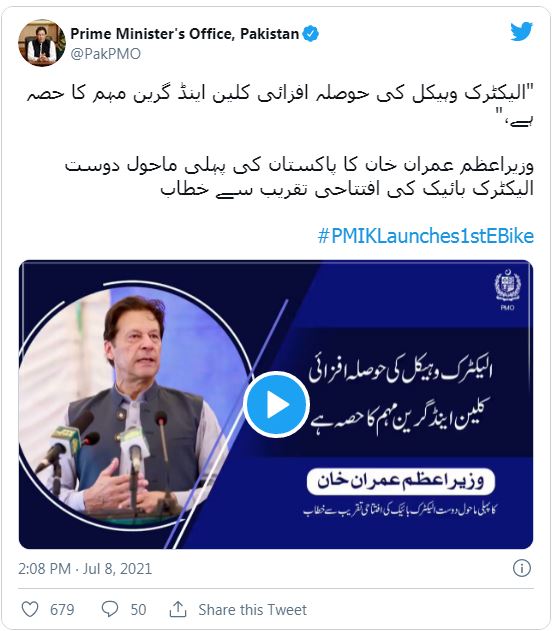Click the reply speech bubble icon
554x631 pixels.
coord(109,609)
